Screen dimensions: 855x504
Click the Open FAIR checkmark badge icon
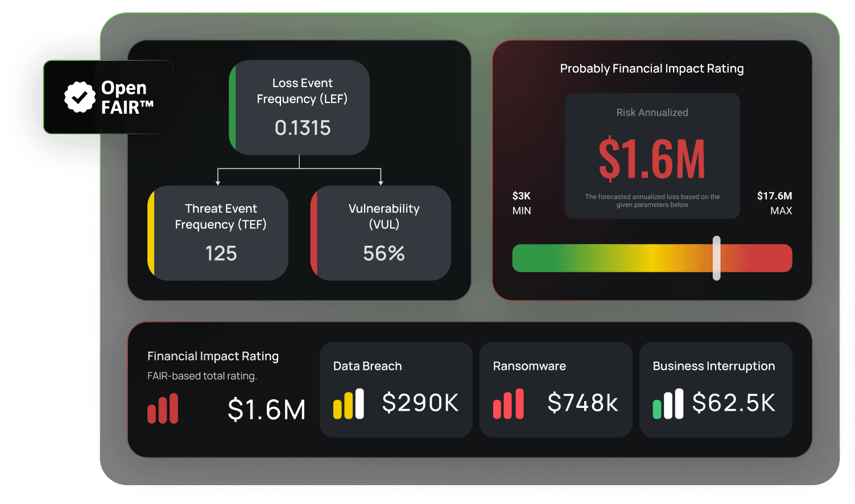[80, 97]
